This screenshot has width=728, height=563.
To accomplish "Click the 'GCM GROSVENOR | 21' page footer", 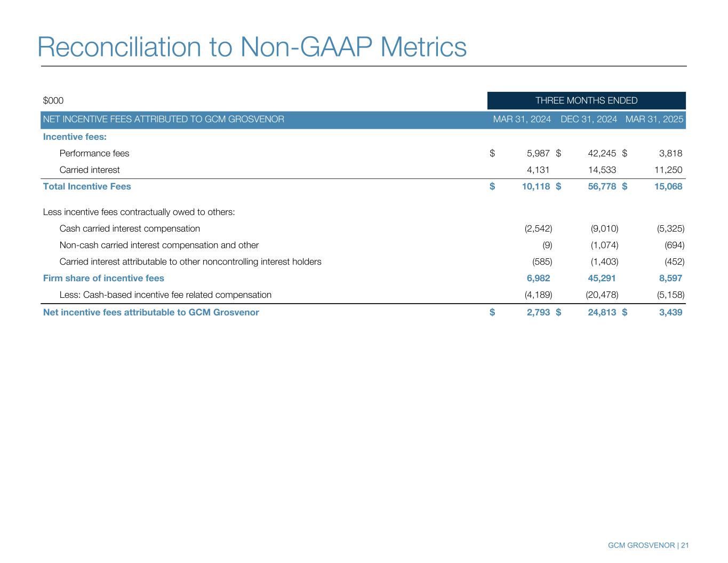I will point(648,545).
